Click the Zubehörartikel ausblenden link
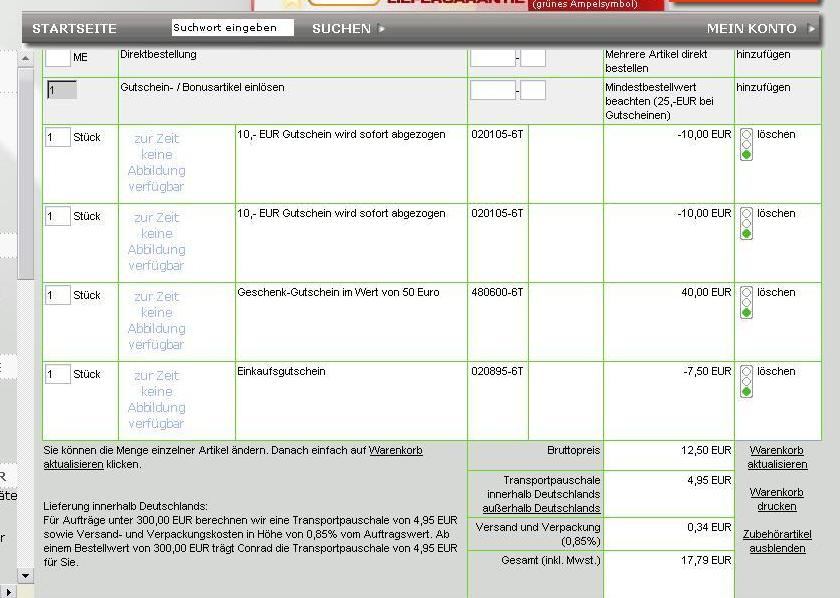 pos(777,541)
